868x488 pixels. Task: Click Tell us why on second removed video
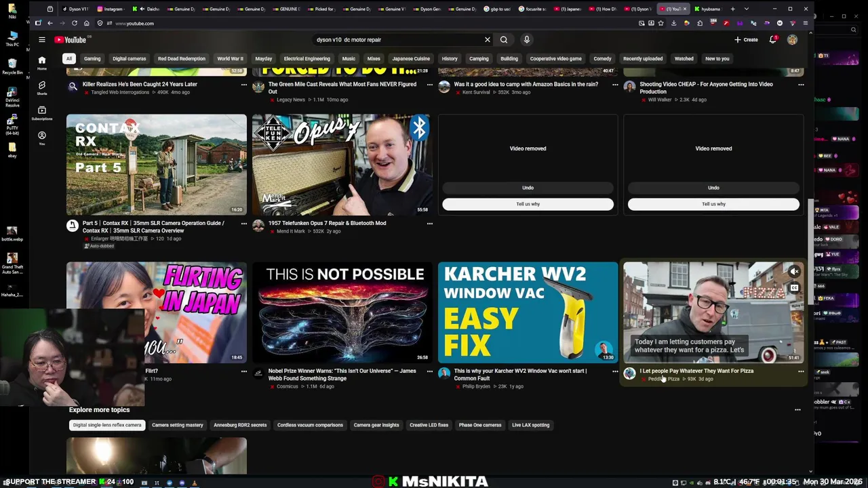713,204
